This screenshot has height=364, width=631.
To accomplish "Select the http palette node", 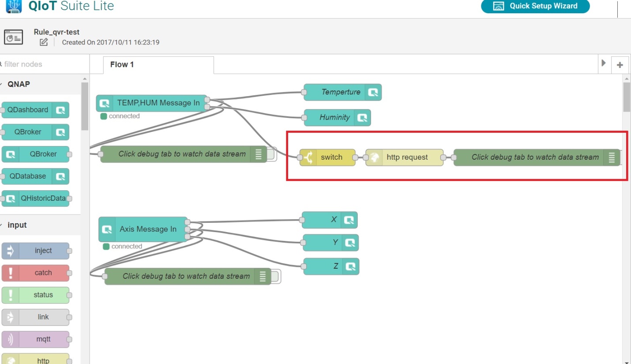I will pos(35,359).
